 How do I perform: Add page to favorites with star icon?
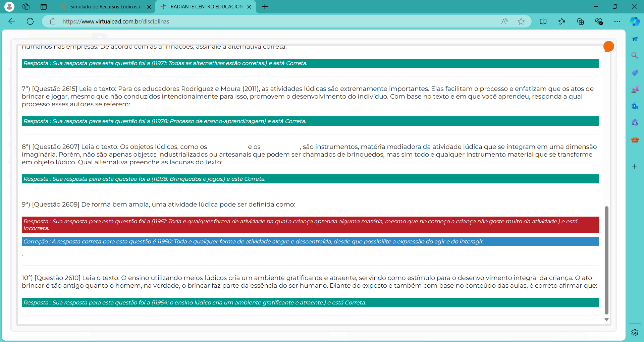coord(521,21)
